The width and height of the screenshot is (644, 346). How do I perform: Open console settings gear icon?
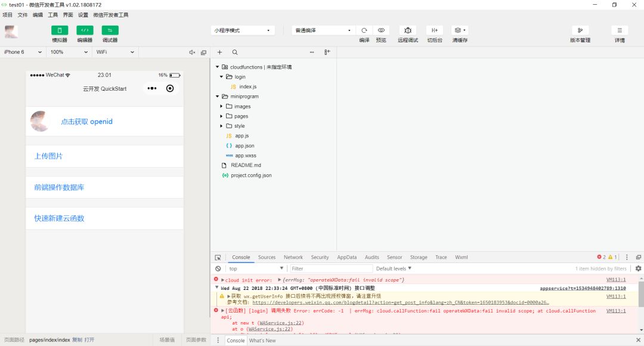click(x=638, y=268)
